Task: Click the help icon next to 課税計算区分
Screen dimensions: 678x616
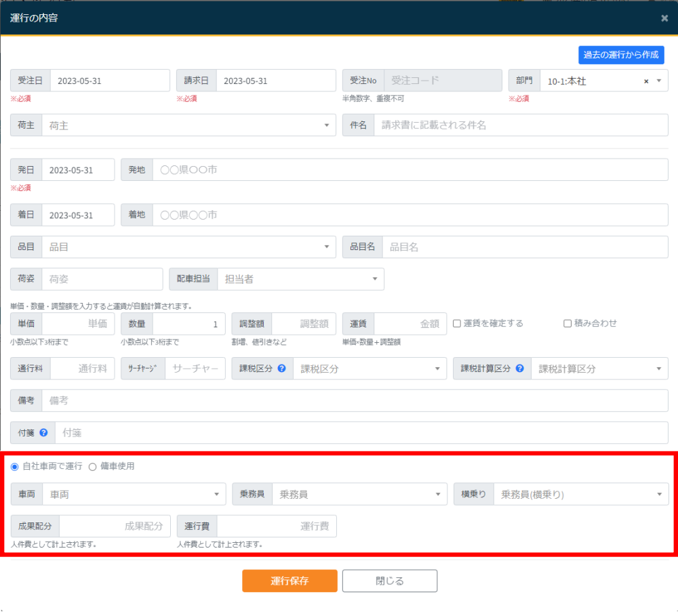Action: click(520, 369)
